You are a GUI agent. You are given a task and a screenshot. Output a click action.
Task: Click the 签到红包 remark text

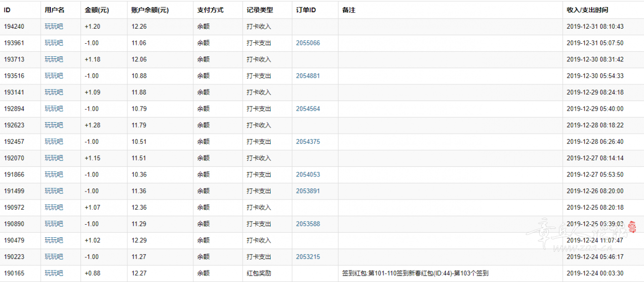point(415,273)
